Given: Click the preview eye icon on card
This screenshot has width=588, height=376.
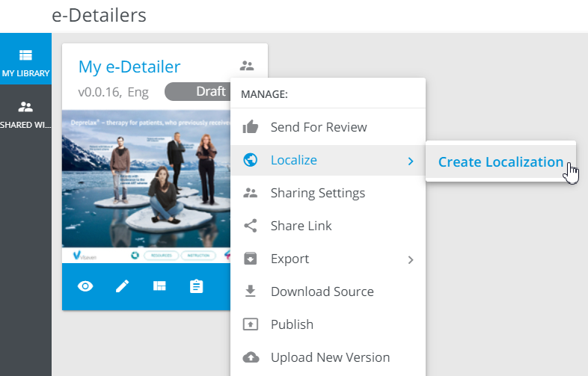Looking at the screenshot, I should pos(86,286).
